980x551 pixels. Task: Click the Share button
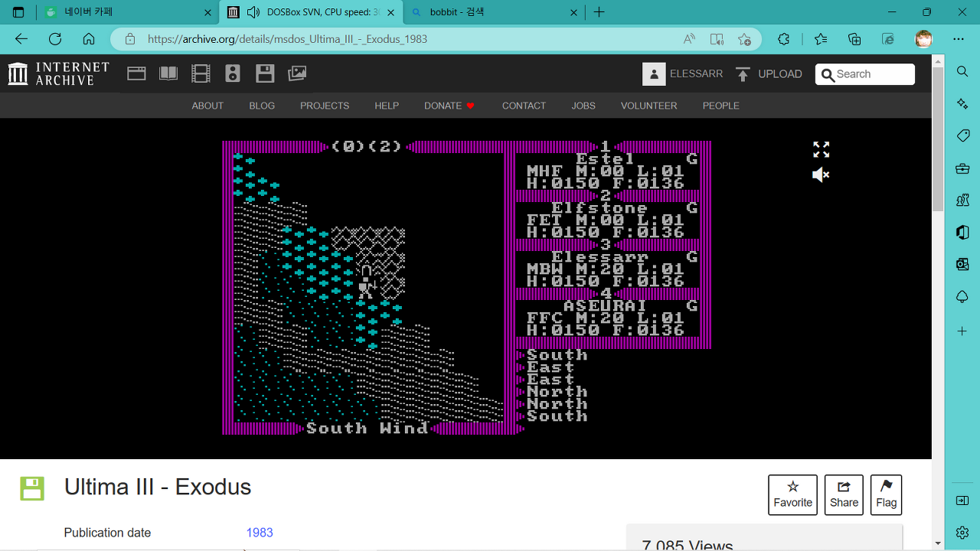(844, 494)
